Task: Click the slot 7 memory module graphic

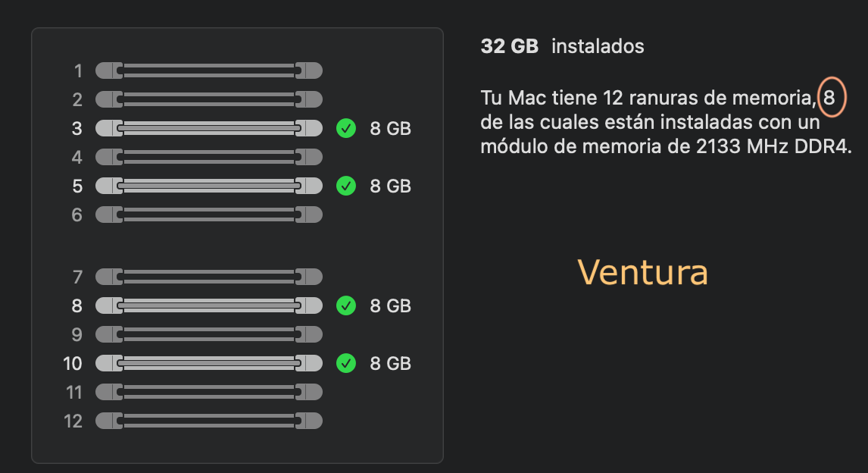Action: coord(209,277)
